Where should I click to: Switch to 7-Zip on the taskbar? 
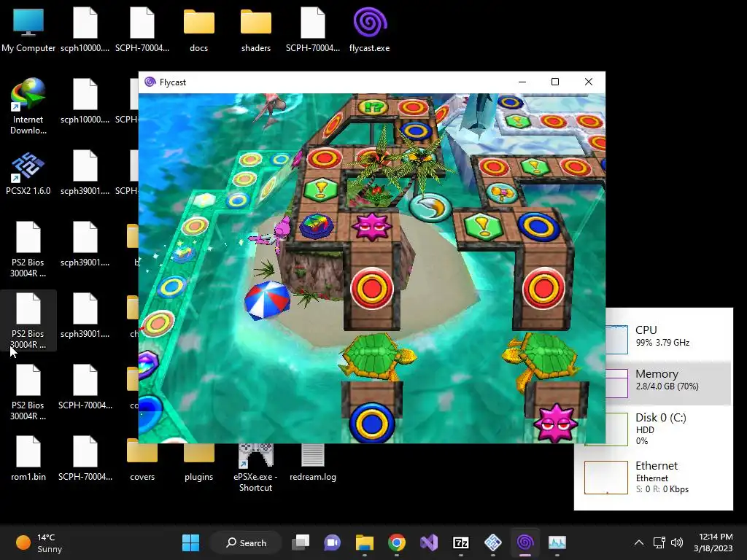click(x=461, y=542)
